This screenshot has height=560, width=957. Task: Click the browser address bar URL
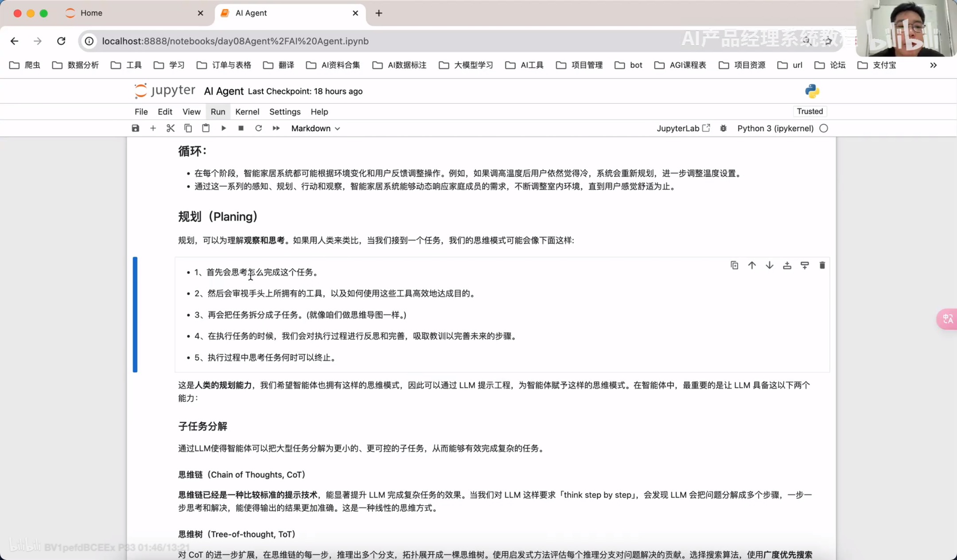coord(235,41)
